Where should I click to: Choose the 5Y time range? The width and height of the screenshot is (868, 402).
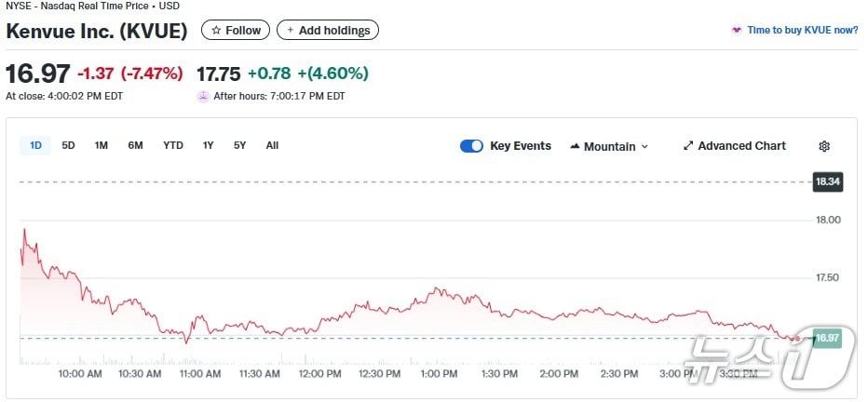(240, 145)
